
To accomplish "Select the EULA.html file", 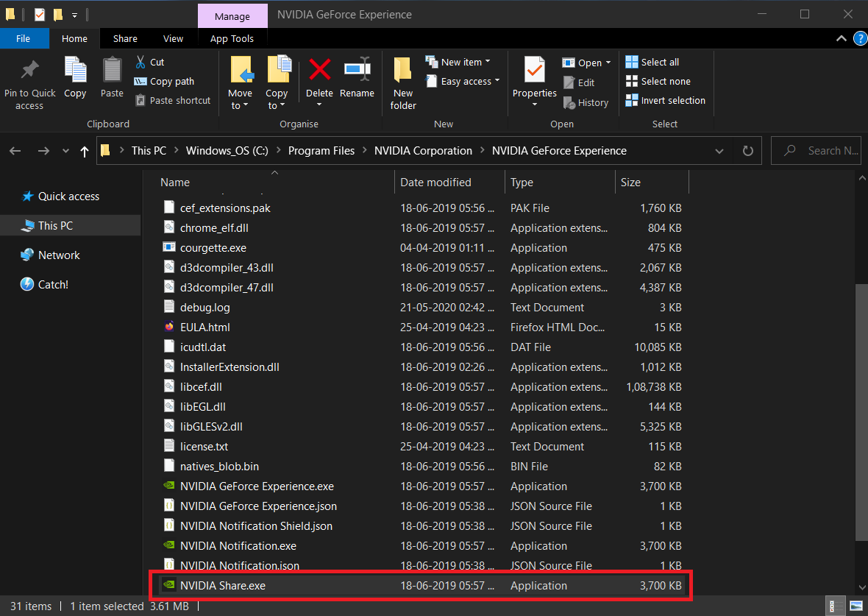I will (204, 328).
